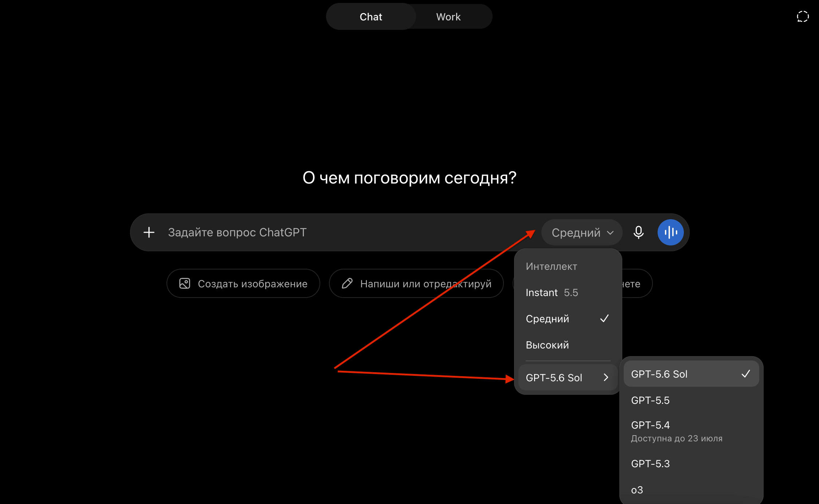Switch to the Work tab

point(448,17)
